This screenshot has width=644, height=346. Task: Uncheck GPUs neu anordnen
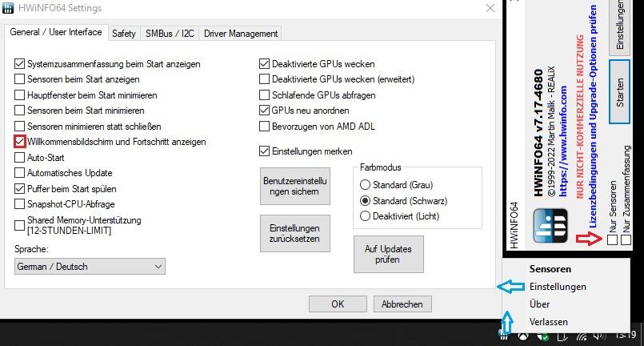[264, 111]
